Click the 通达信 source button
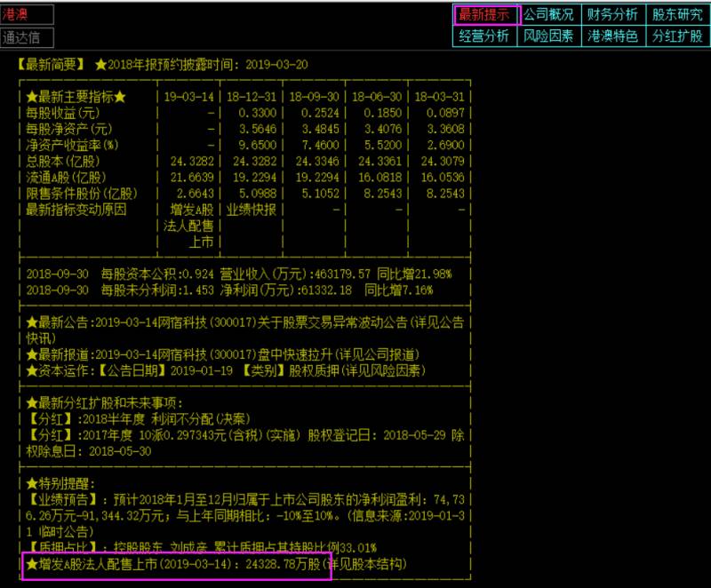 tap(28, 37)
